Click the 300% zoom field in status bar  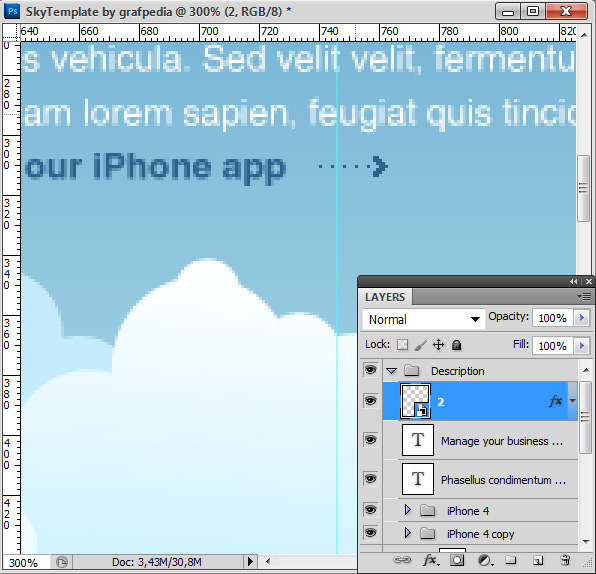(x=25, y=562)
